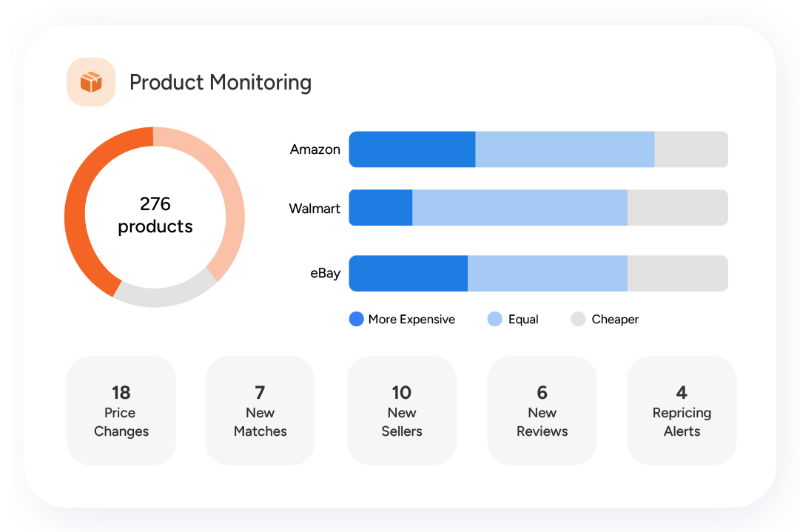Click the Walmart row label
Viewport: 800px width, 532px height.
click(x=315, y=208)
